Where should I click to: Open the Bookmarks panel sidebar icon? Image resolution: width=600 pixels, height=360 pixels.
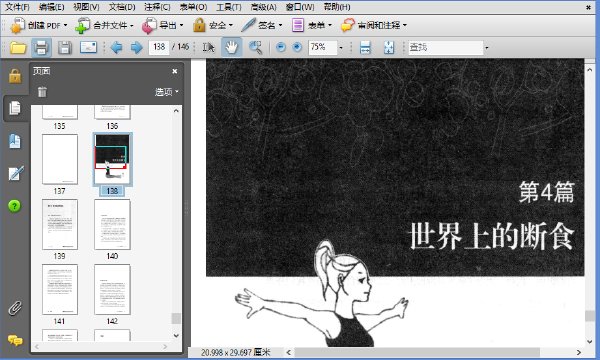point(15,141)
